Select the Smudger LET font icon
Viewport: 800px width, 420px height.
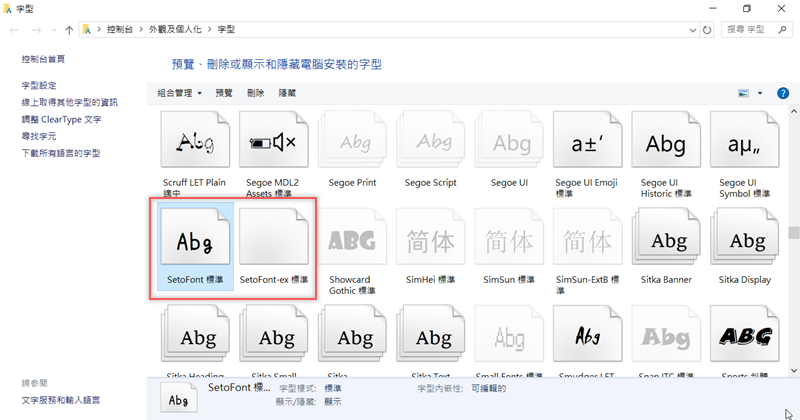[x=588, y=334]
